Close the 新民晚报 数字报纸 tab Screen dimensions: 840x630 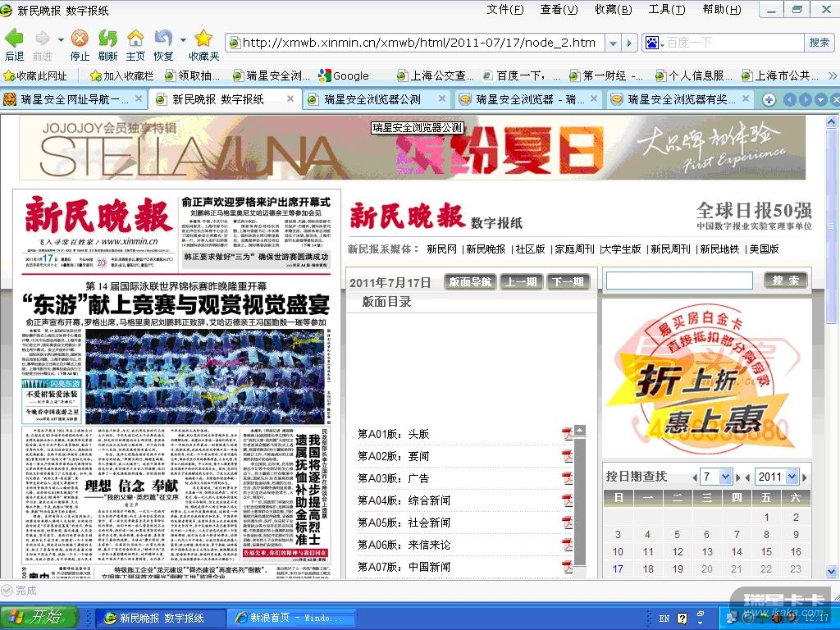[290, 98]
